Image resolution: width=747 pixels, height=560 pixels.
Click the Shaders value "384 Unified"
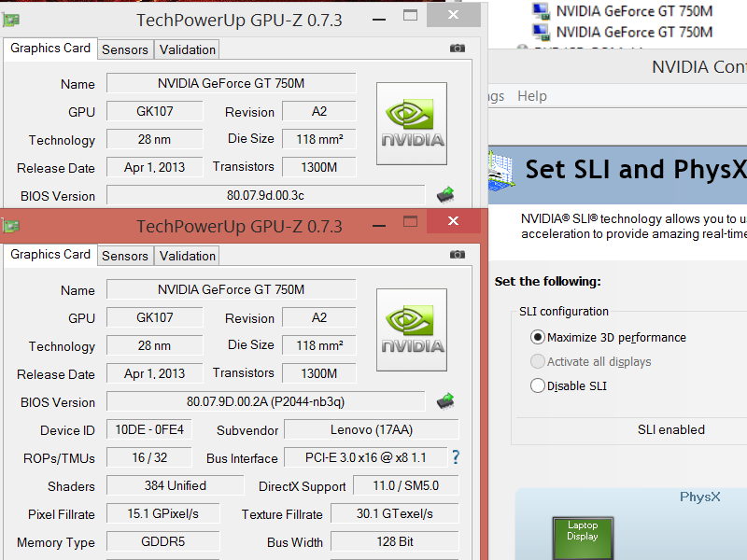point(176,485)
